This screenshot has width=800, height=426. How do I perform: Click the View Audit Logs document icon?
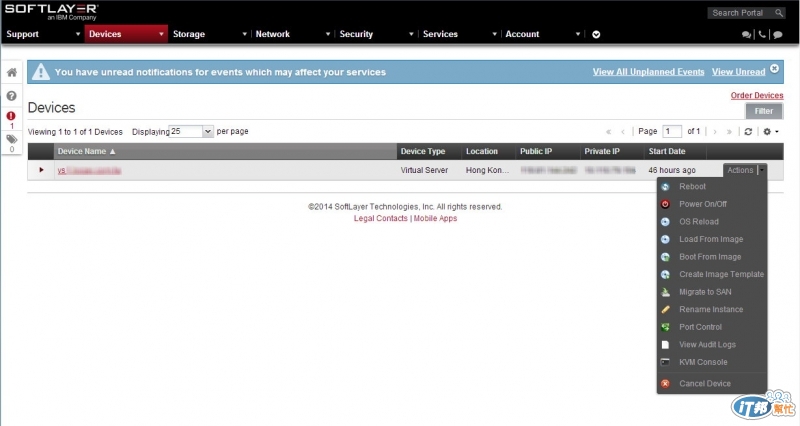[x=665, y=345]
